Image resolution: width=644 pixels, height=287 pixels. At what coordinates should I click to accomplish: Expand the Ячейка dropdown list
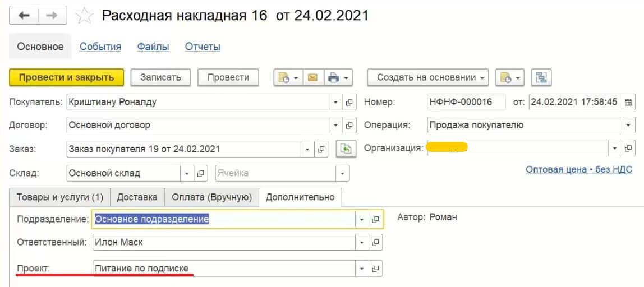pos(342,173)
